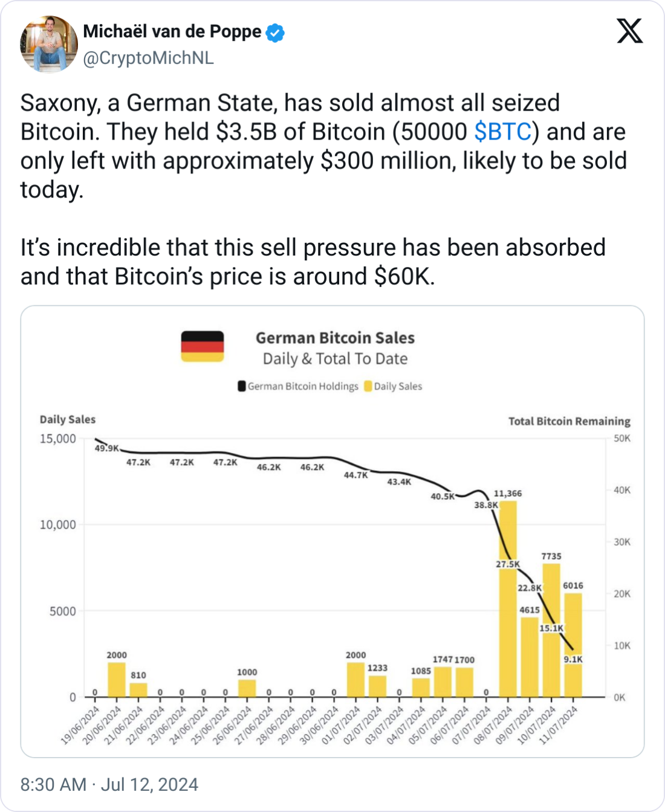Open the $BTC cashtag link

503,132
